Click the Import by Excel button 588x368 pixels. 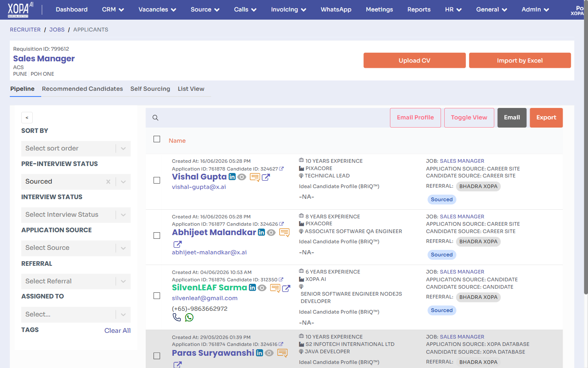[520, 61]
